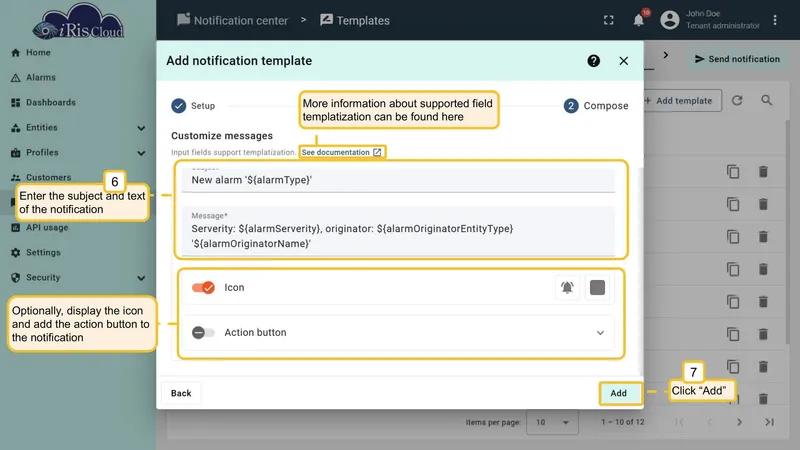Image resolution: width=800 pixels, height=450 pixels.
Task: Open Entities menu label in sidebar
Action: point(42,128)
